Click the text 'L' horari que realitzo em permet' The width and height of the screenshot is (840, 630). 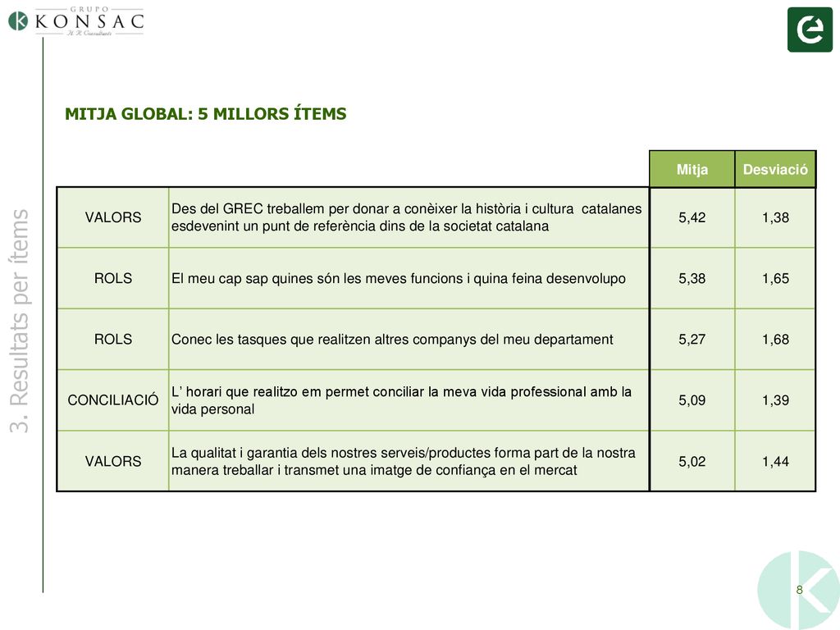point(272,392)
